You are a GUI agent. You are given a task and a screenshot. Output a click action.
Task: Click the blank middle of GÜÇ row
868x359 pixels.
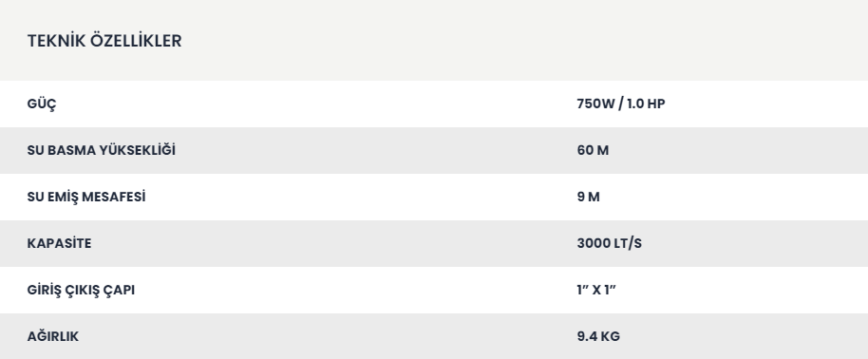click(x=315, y=104)
